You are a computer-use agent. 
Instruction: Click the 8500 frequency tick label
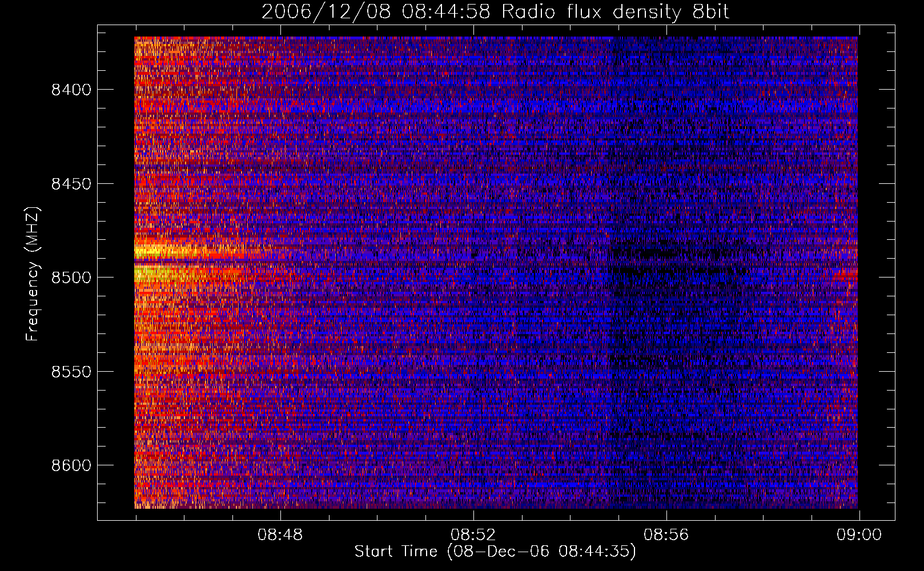71,278
